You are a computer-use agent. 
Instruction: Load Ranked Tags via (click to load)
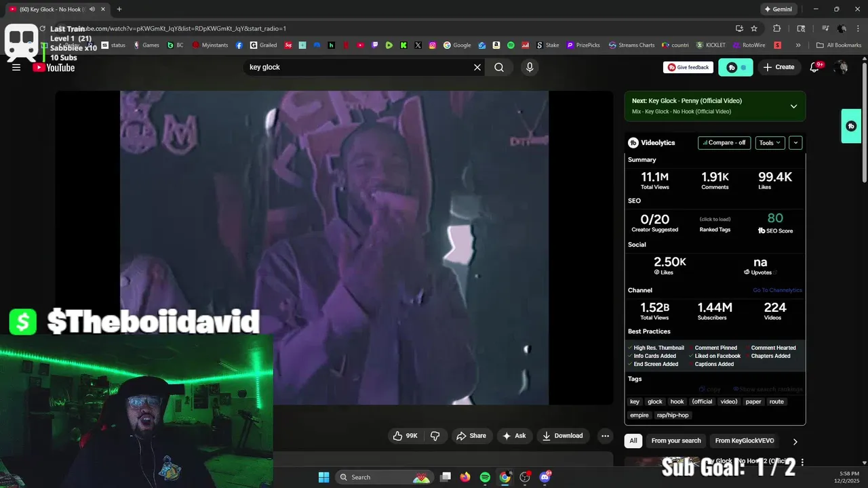coord(715,219)
